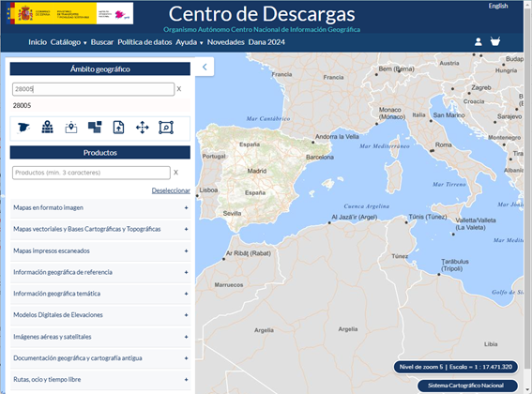Click the Centro de Descargas title
Viewport: 532px width, 394px height.
[x=262, y=14]
